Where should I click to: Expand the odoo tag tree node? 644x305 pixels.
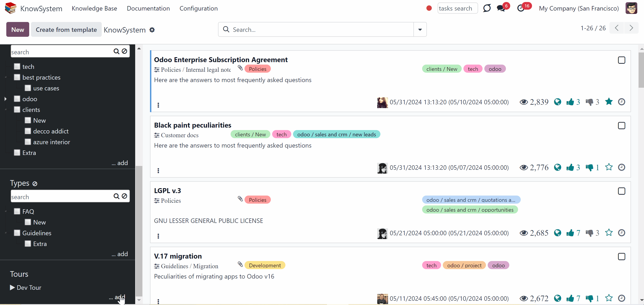click(5, 99)
